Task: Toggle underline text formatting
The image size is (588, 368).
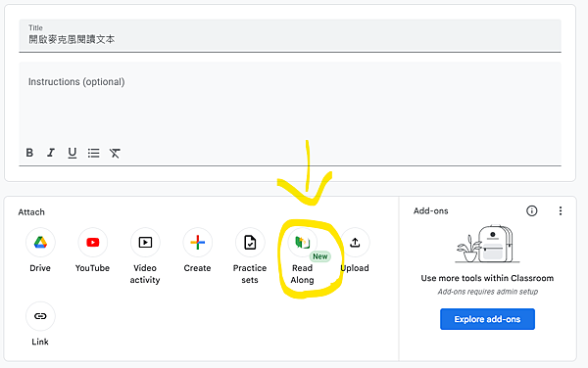Action: 72,153
